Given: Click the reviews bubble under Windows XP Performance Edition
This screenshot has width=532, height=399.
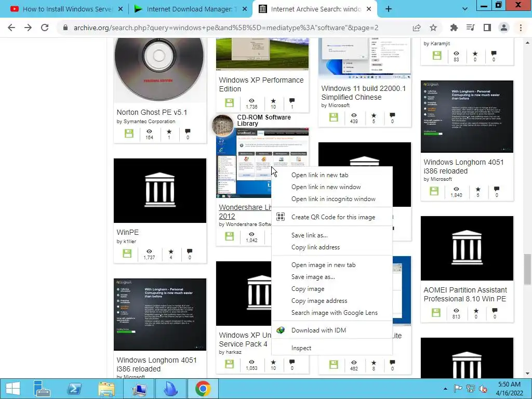Looking at the screenshot, I should pos(292,100).
